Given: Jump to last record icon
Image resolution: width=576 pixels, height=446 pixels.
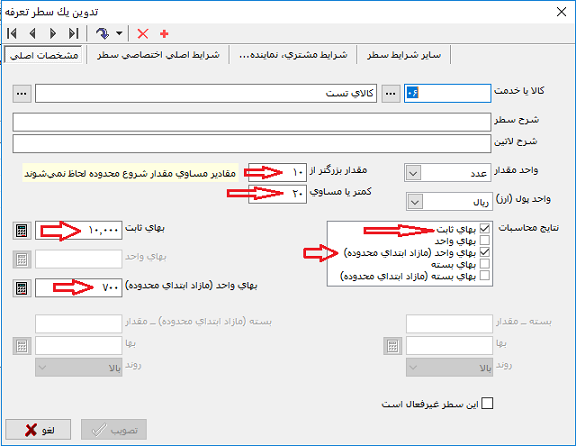Looking at the screenshot, I should click(x=73, y=34).
